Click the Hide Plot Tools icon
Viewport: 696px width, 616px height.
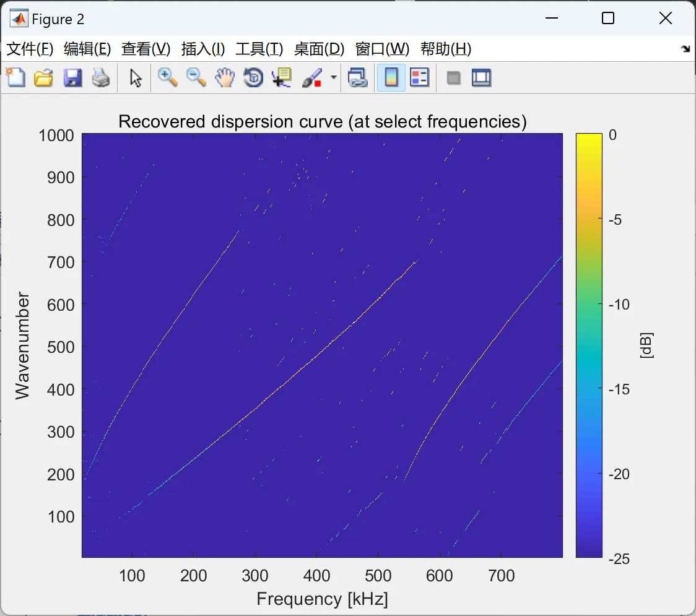(x=453, y=78)
